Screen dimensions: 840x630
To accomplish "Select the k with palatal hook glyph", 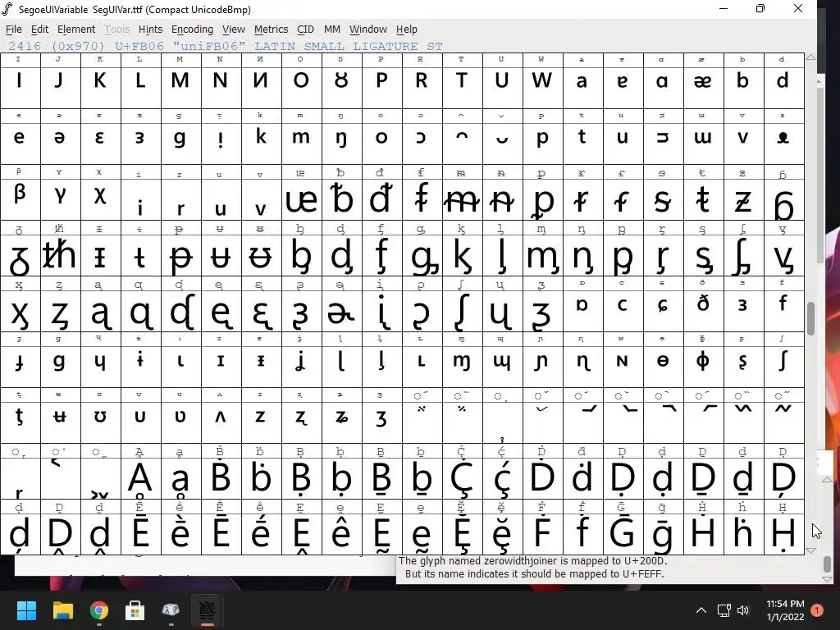I will click(463, 249).
